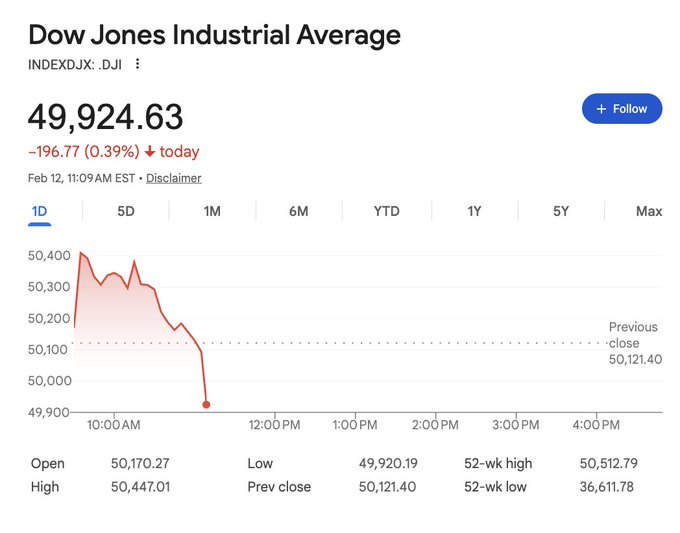Click the 12:00 PM time axis label
The image size is (680, 533).
coord(274,425)
